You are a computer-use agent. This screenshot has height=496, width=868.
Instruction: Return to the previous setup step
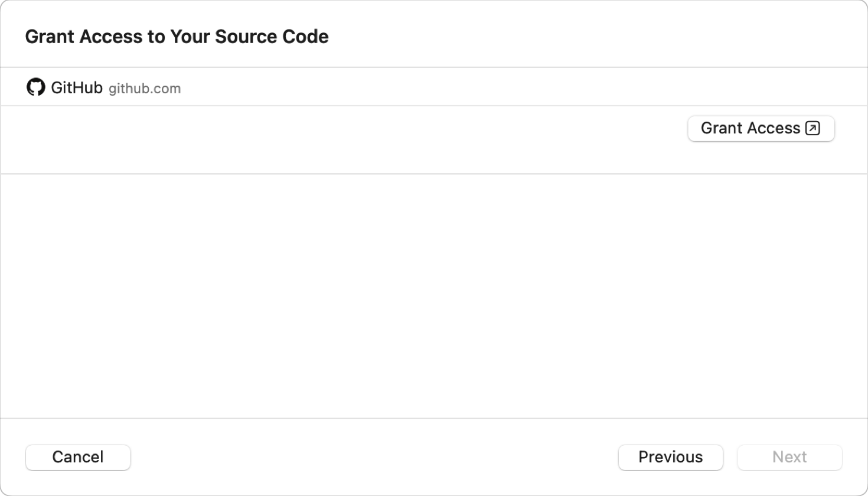coord(670,457)
